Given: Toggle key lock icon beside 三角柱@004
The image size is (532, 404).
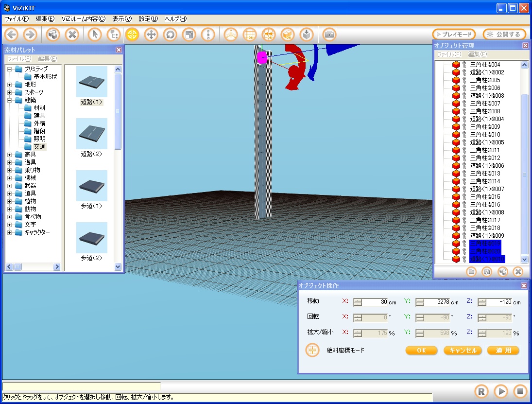Looking at the screenshot, I should pyautogui.click(x=464, y=65).
